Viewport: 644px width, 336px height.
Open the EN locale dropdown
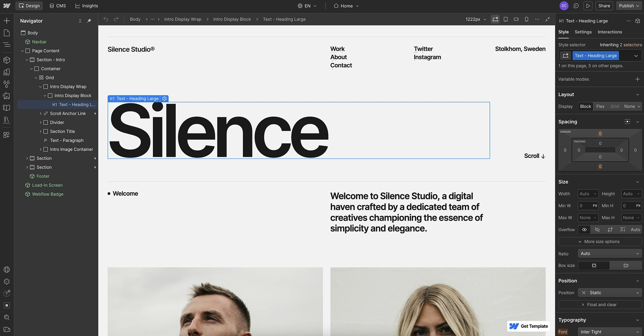[x=307, y=6]
